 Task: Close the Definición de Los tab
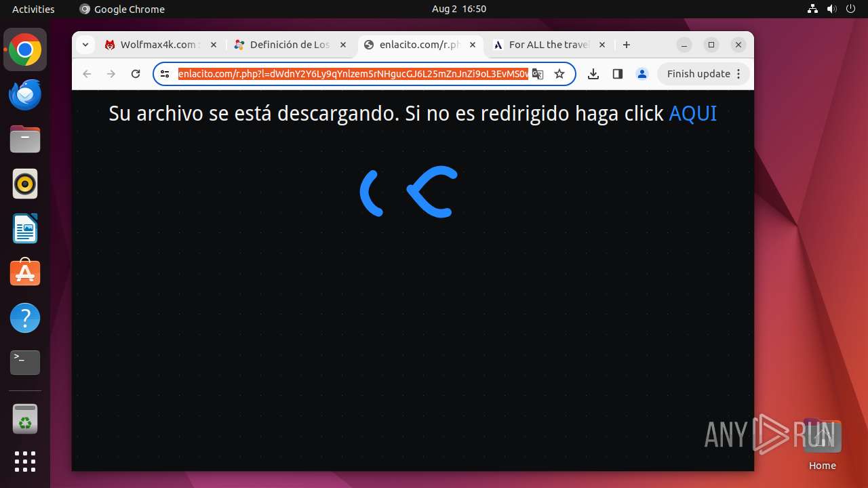point(343,45)
